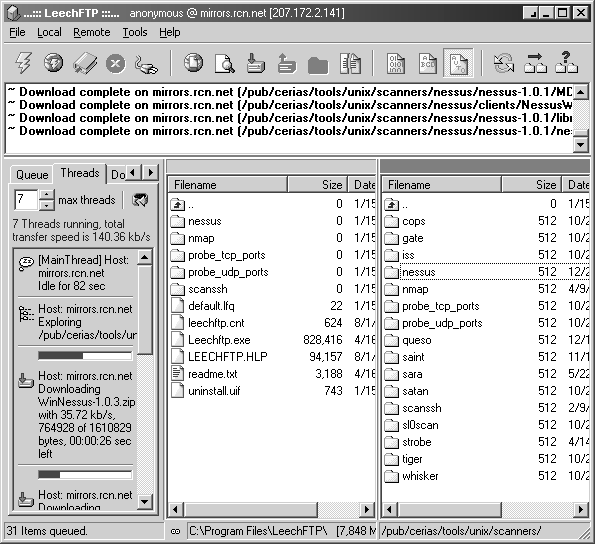Viewport: 597px width, 546px height.
Task: Click icon next to max threads label
Action: [x=140, y=200]
